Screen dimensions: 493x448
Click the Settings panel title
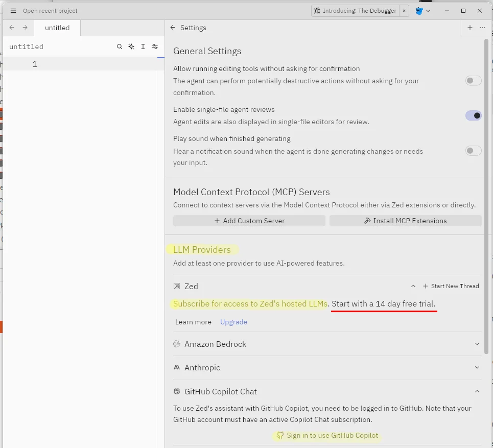pos(193,28)
